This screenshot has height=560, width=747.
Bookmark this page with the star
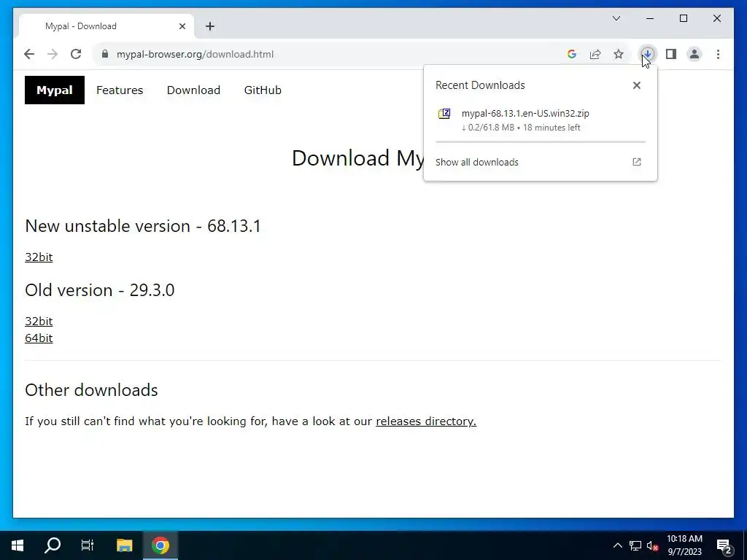(x=619, y=54)
